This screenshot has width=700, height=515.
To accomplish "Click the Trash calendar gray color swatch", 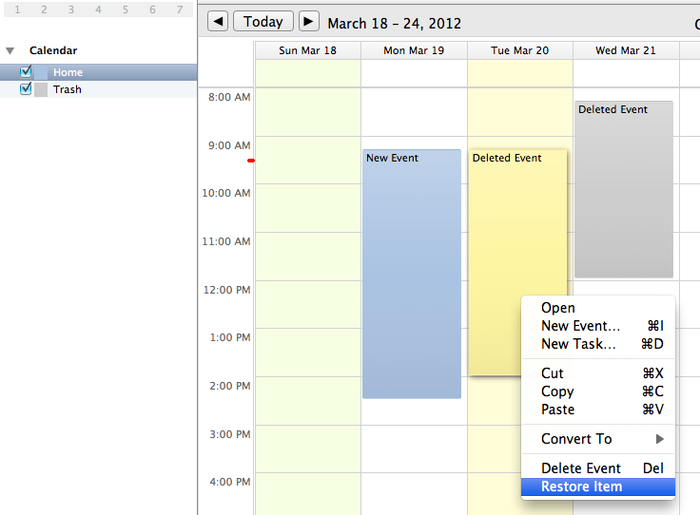I will coord(41,89).
